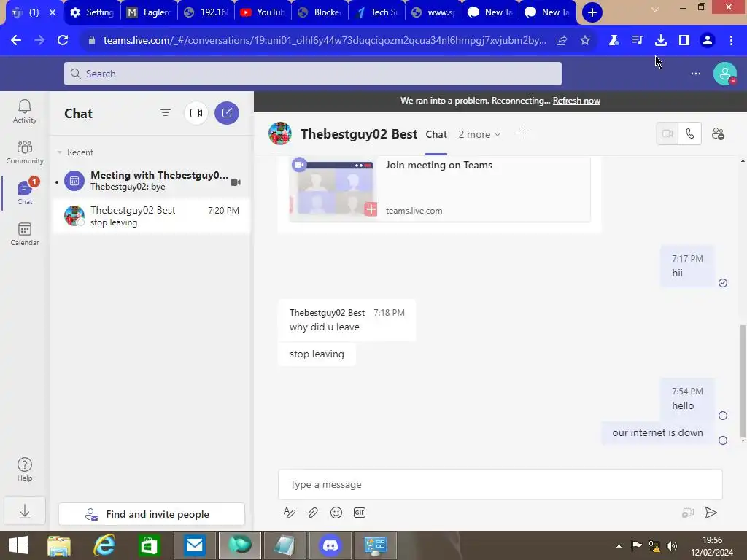Add a tab with the plus icon
747x560 pixels.
tap(522, 133)
